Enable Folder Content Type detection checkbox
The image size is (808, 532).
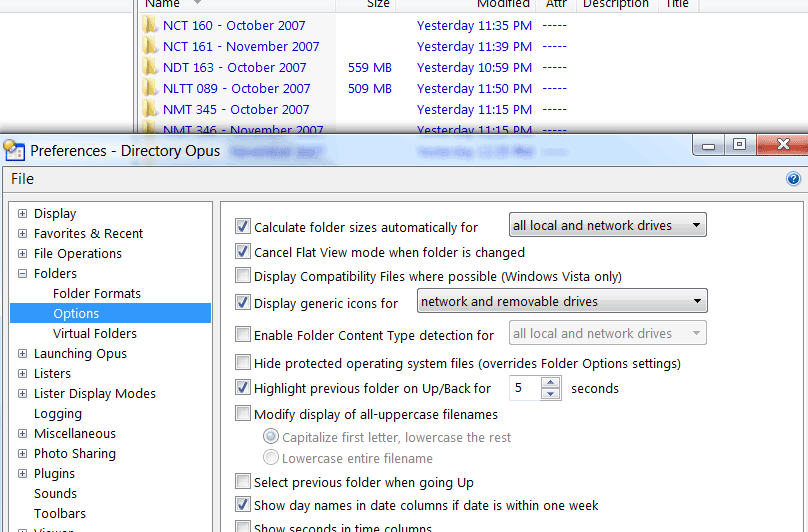pyautogui.click(x=243, y=334)
